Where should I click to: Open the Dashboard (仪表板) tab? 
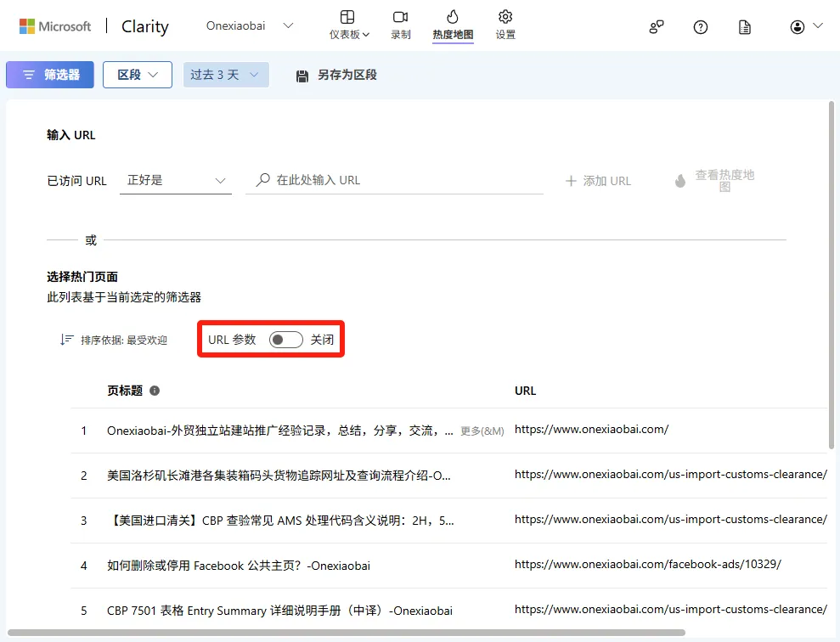click(349, 25)
